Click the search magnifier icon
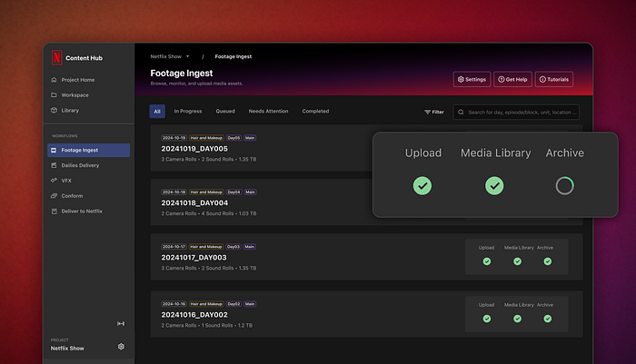Screen dimensions: 636x364 click(x=461, y=112)
